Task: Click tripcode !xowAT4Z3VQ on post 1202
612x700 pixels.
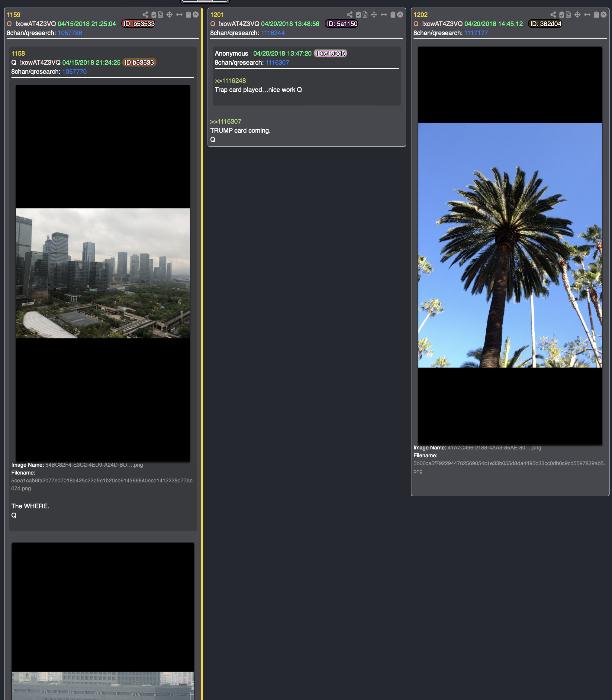Action: coord(442,24)
